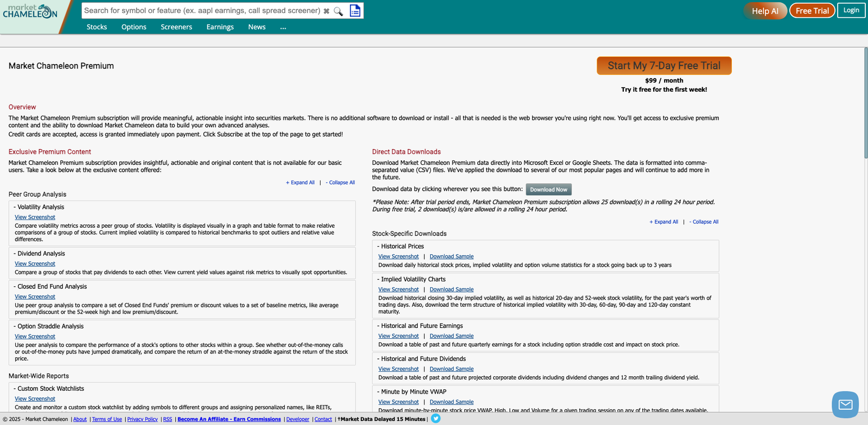Click the page vertical scrollbar
868x425 pixels.
[x=865, y=103]
